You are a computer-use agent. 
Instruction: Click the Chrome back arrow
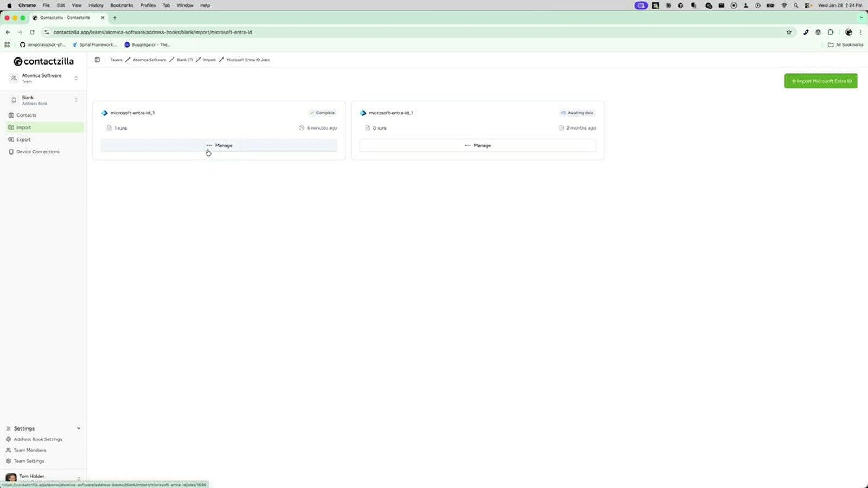[8, 32]
